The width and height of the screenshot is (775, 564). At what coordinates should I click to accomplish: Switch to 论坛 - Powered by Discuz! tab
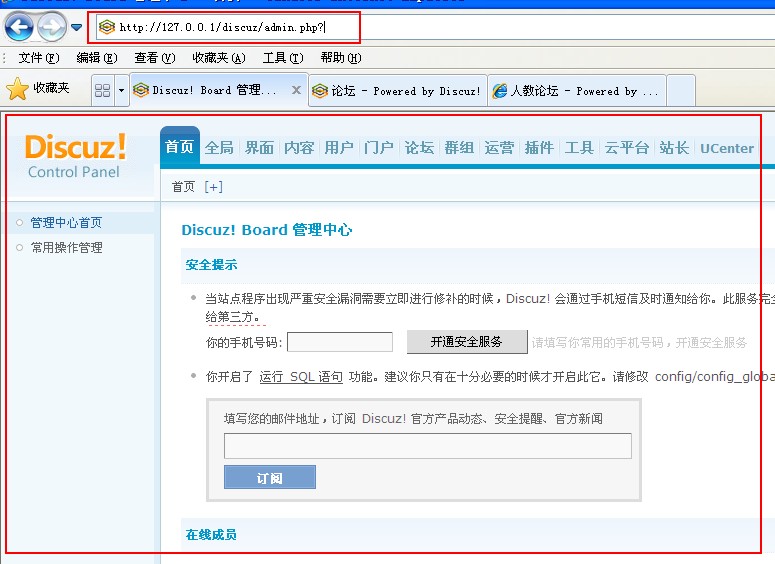398,90
